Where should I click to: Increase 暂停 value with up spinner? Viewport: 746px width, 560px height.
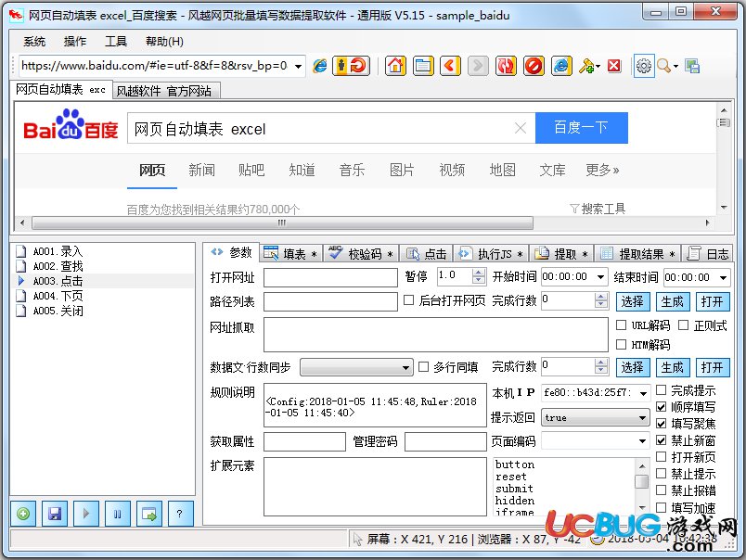[x=479, y=273]
